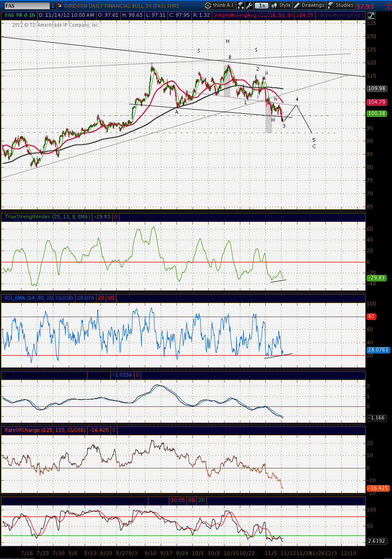
Task: Open the Style menu
Action: 281,5
